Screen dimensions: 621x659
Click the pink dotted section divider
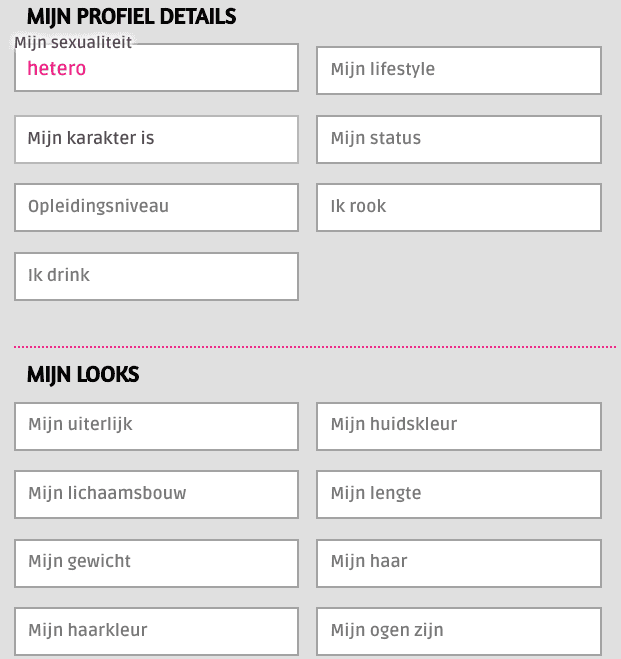[315, 347]
